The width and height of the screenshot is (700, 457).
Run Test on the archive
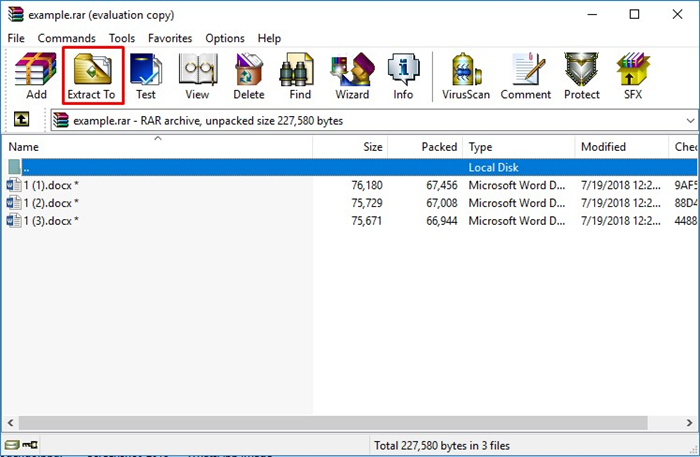146,76
